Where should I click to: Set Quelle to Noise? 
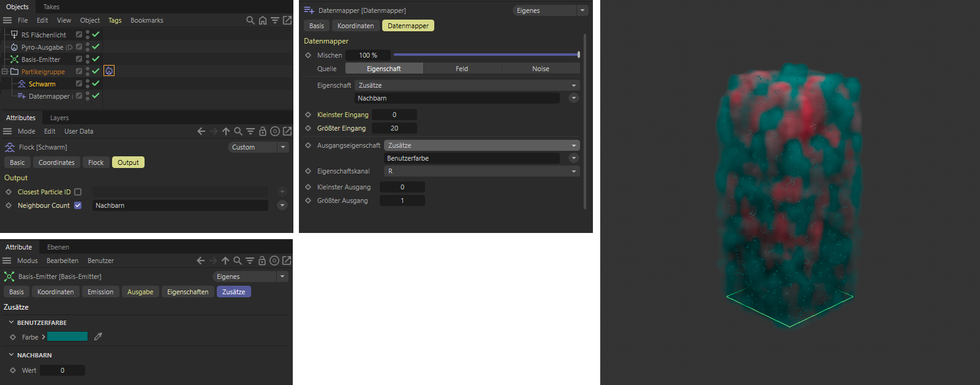click(x=541, y=69)
